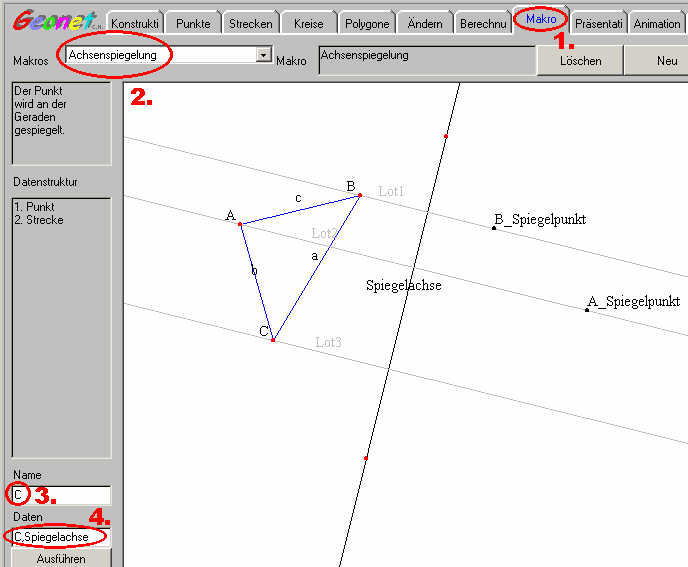Open the Polygone tab
The width and height of the screenshot is (688, 567).
pyautogui.click(x=366, y=24)
